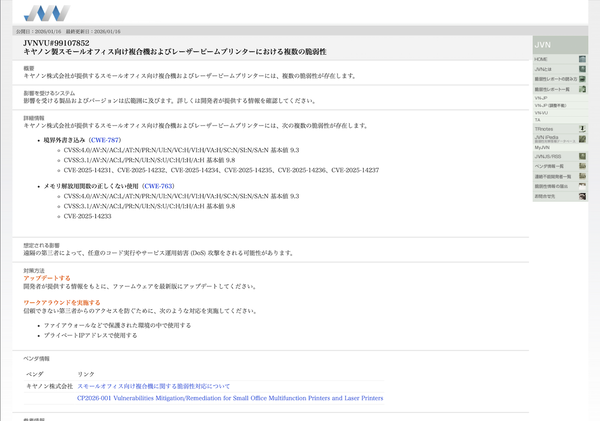Click 境界外書き込み bullet text
The image size is (600, 421).
pyautogui.click(x=64, y=140)
